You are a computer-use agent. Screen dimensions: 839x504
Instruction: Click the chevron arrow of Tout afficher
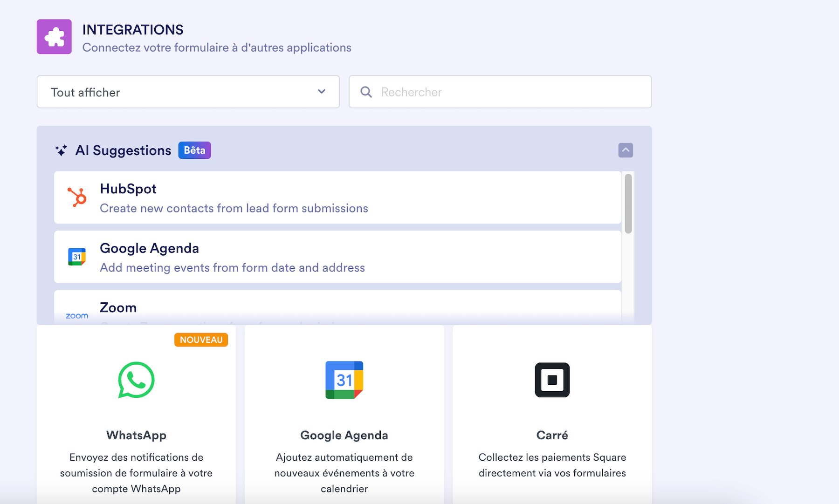[322, 92]
